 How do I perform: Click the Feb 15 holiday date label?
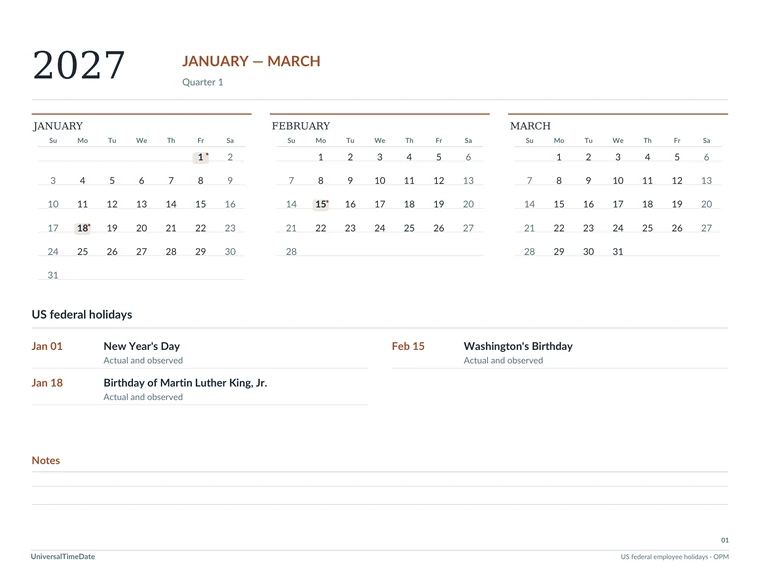pyautogui.click(x=408, y=346)
